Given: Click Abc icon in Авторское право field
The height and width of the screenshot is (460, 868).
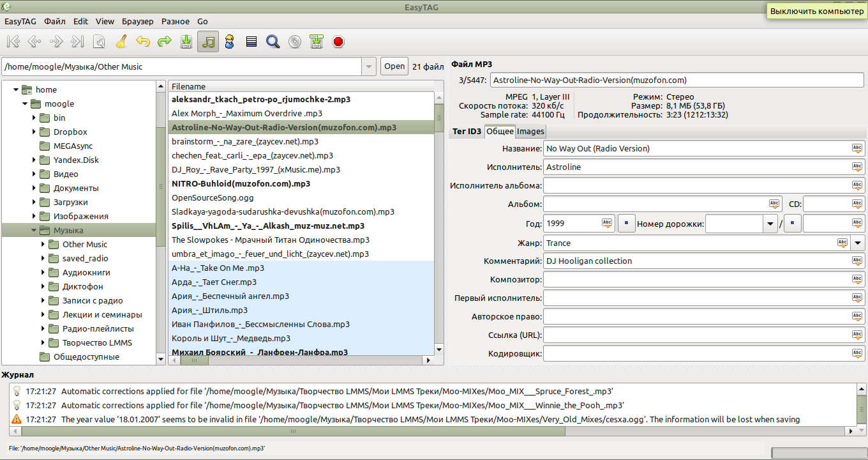Looking at the screenshot, I should click(857, 316).
